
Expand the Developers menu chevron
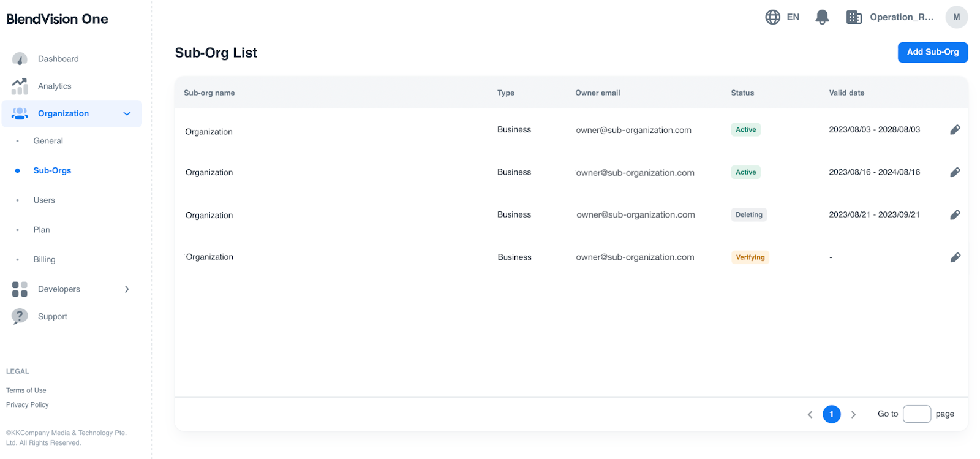[x=127, y=289]
